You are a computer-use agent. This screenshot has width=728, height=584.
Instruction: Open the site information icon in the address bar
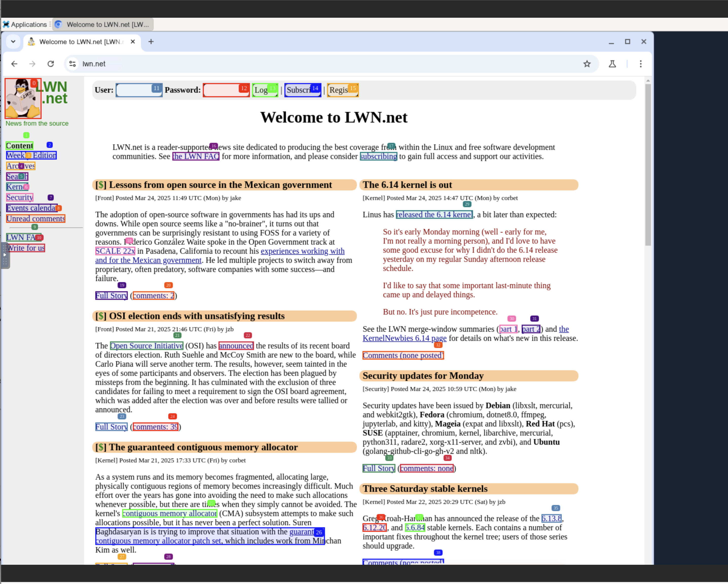[72, 64]
